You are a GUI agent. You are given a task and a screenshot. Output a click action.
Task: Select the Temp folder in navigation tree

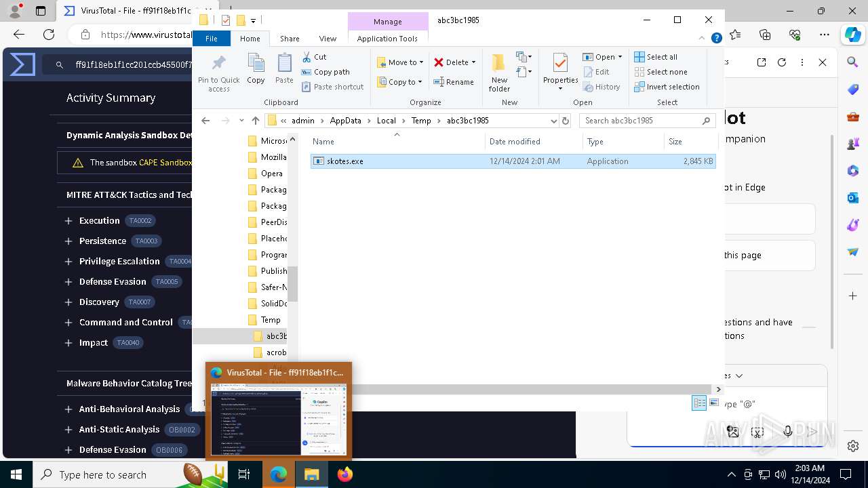coord(264,320)
